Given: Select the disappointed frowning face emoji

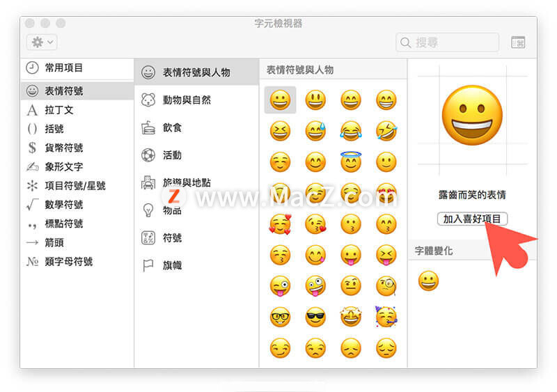Looking at the screenshot, I should click(x=351, y=348).
